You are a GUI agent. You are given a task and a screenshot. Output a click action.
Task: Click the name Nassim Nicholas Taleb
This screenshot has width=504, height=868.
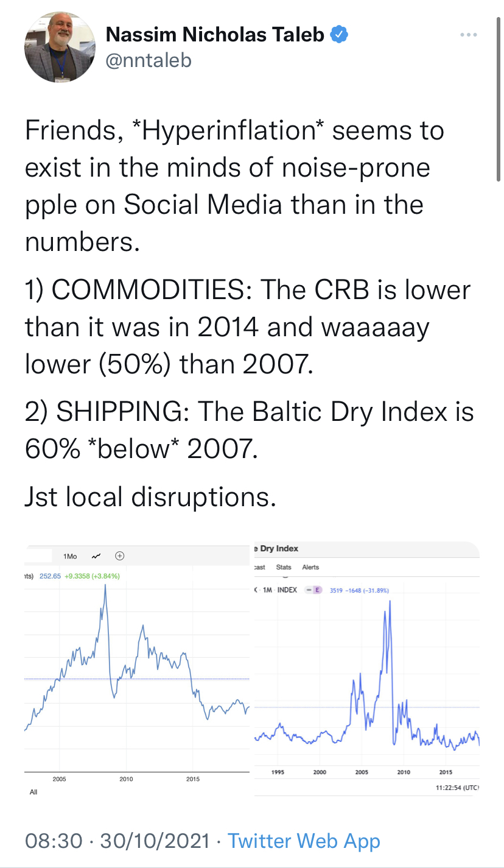[x=215, y=35]
